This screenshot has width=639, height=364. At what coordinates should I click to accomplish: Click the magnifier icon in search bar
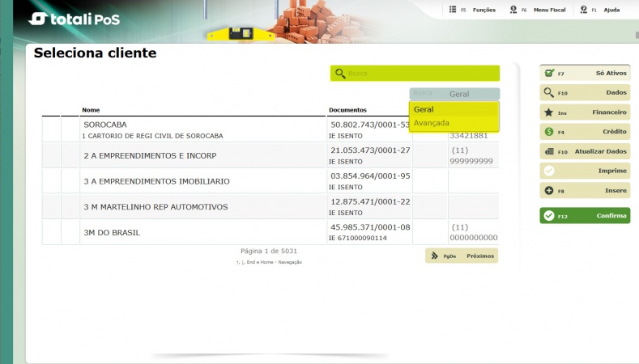pyautogui.click(x=340, y=74)
